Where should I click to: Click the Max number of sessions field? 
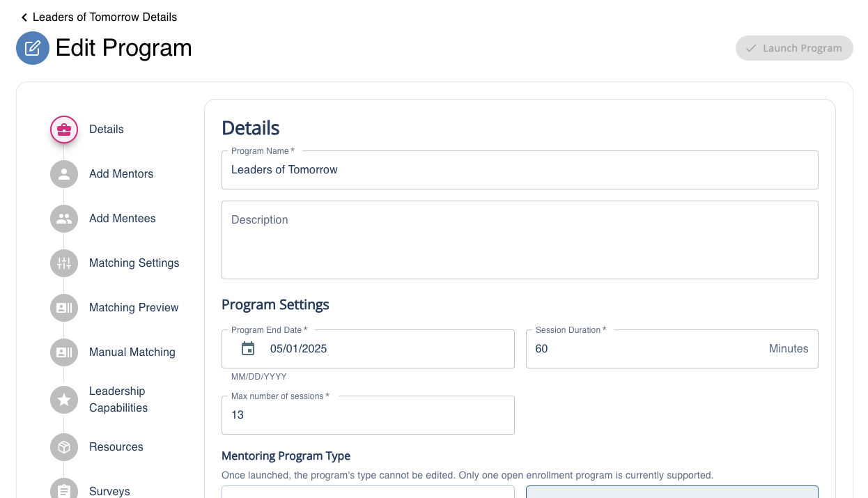coord(368,415)
